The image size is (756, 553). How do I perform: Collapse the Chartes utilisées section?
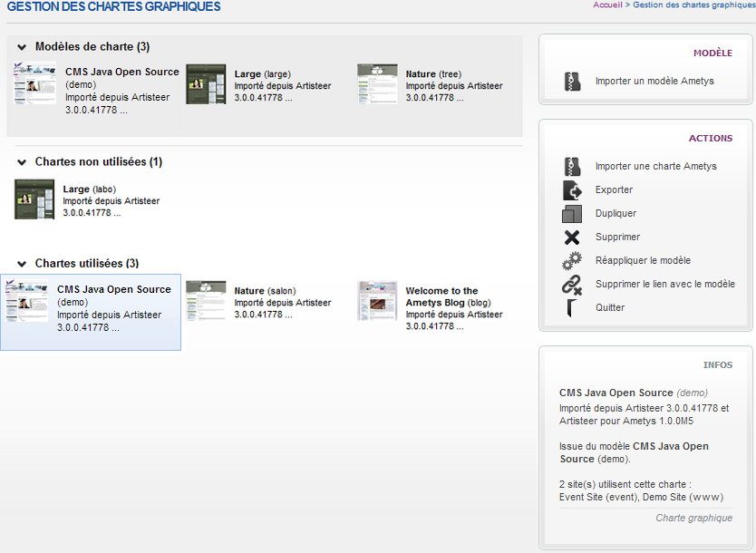pos(22,264)
